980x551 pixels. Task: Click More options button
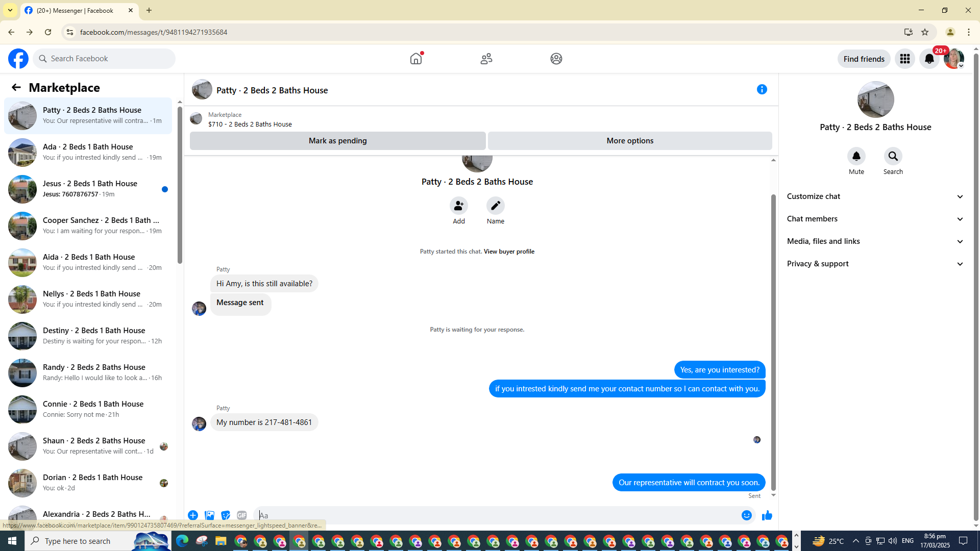click(630, 141)
